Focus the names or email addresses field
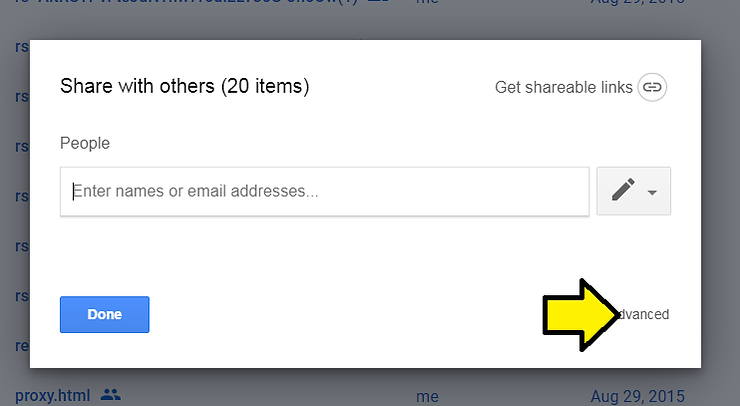This screenshot has height=406, width=740. [324, 191]
